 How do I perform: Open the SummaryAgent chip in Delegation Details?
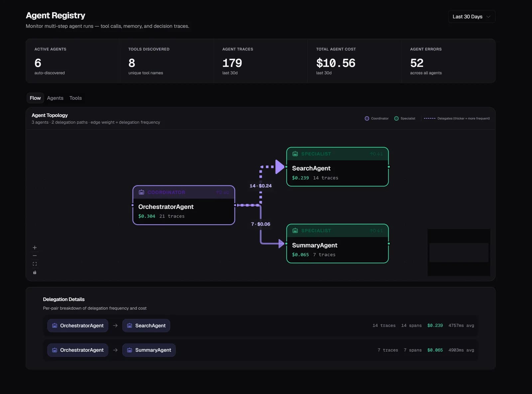point(149,350)
